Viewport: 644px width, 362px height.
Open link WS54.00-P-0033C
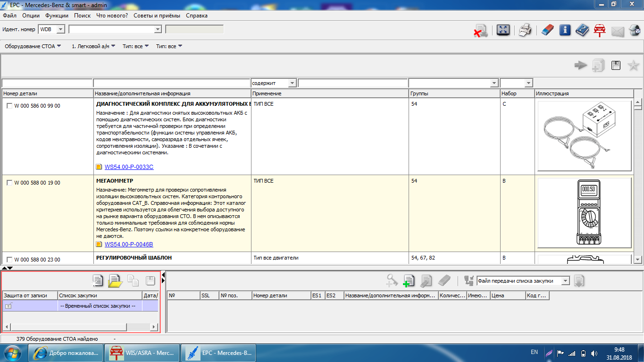tap(129, 167)
